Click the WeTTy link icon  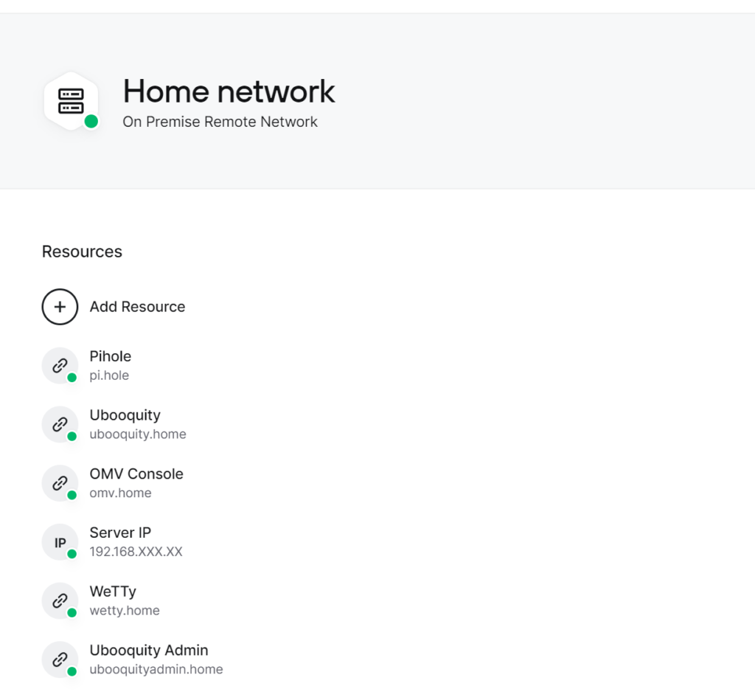coord(60,600)
